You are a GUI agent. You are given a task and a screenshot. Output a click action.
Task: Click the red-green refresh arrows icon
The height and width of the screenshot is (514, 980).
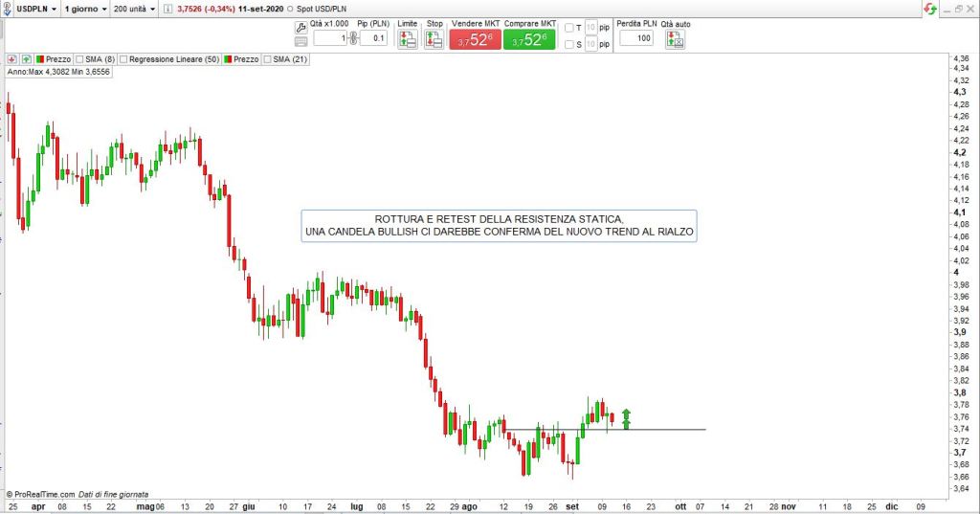coord(930,9)
